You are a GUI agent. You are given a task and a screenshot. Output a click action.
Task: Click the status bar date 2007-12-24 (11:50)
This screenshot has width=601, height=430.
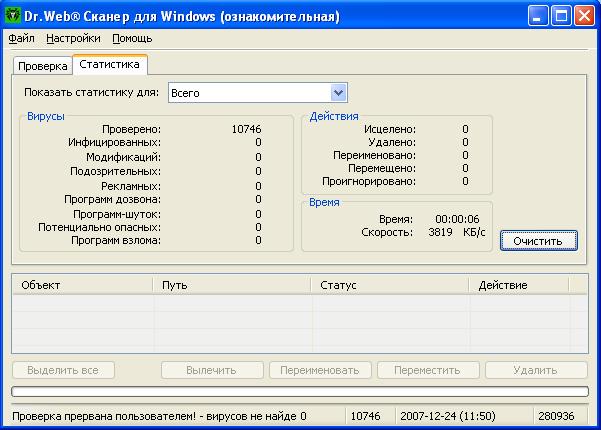click(x=448, y=416)
